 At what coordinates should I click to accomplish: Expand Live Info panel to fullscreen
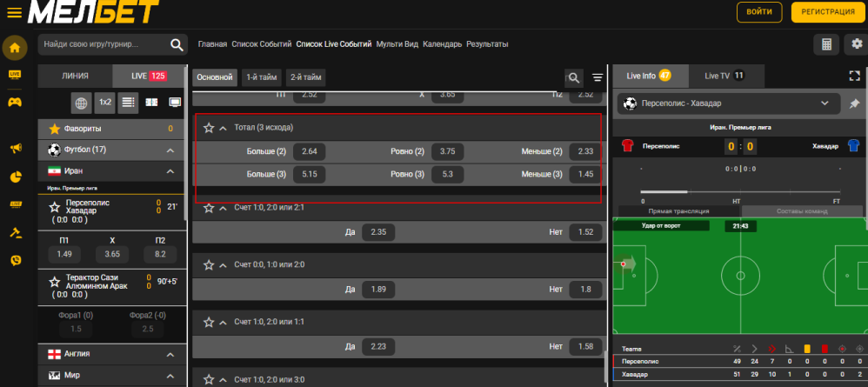pyautogui.click(x=853, y=77)
